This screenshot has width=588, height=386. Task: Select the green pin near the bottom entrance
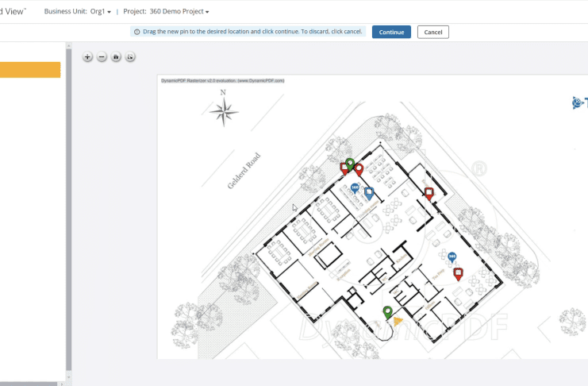387,311
